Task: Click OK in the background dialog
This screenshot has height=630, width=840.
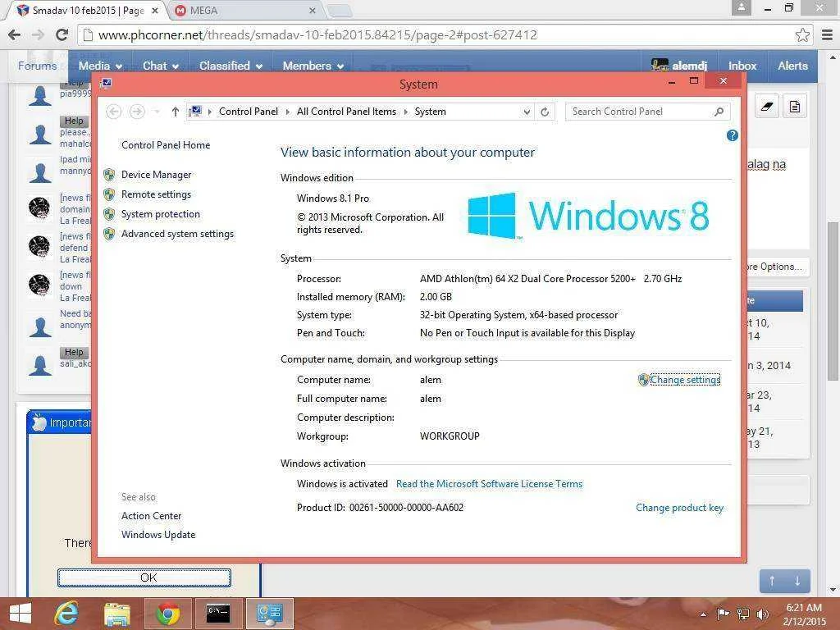Action: point(144,577)
